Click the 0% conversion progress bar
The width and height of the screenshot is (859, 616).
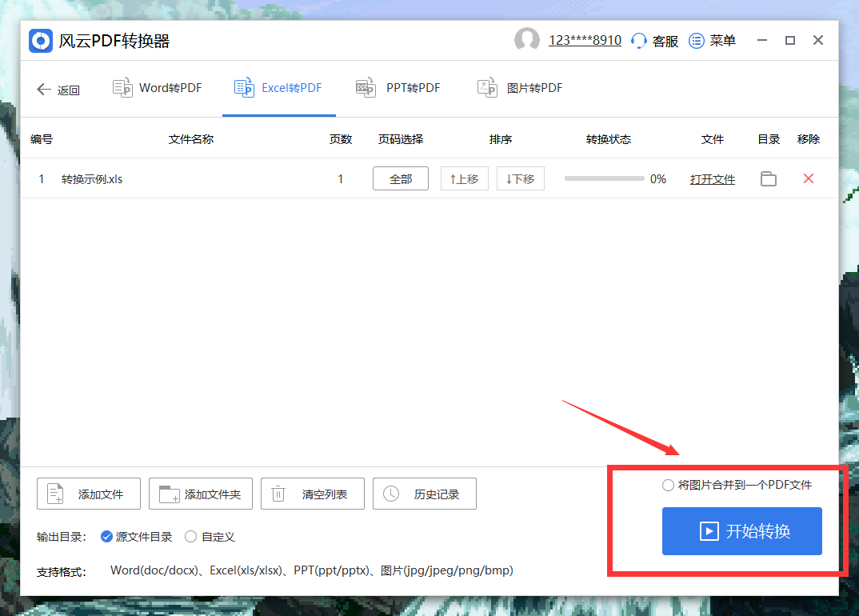coord(604,178)
